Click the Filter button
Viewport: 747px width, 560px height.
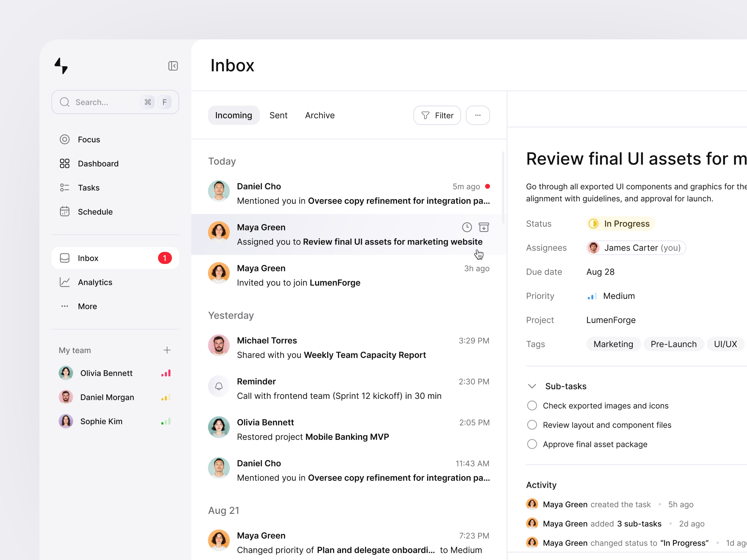point(437,115)
